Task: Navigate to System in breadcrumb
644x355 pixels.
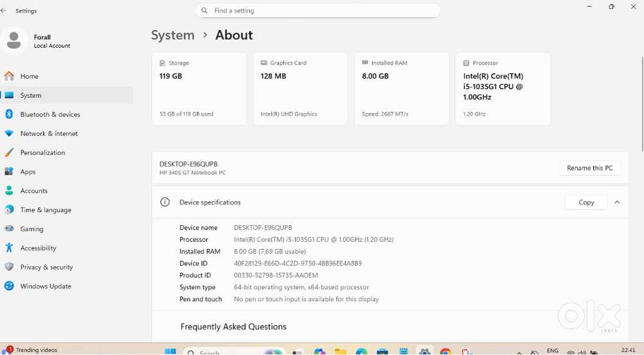Action: tap(173, 35)
